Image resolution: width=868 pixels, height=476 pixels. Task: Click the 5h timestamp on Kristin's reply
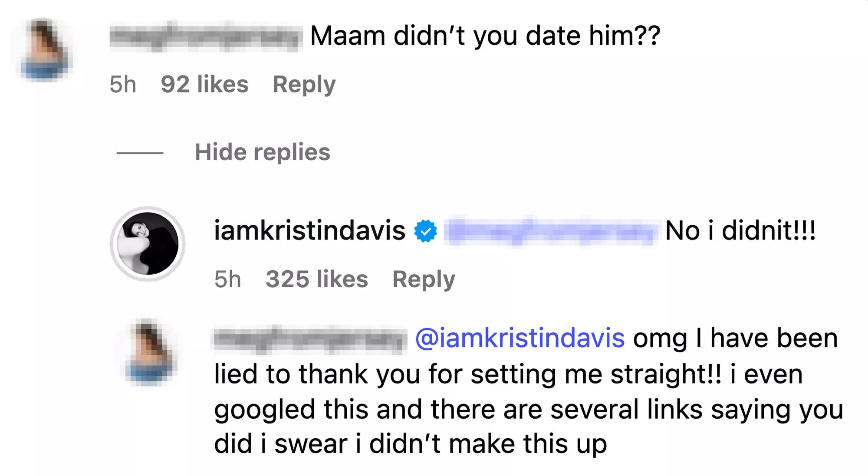pyautogui.click(x=228, y=279)
